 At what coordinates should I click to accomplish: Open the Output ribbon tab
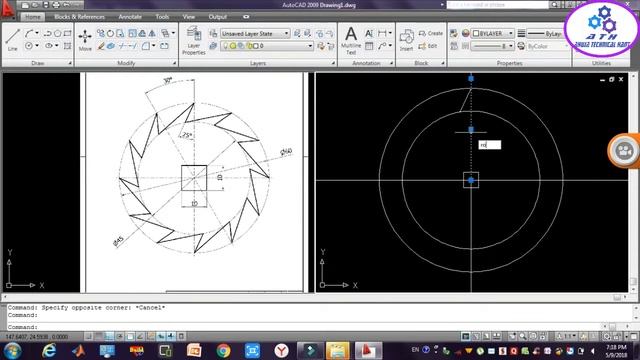[218, 17]
